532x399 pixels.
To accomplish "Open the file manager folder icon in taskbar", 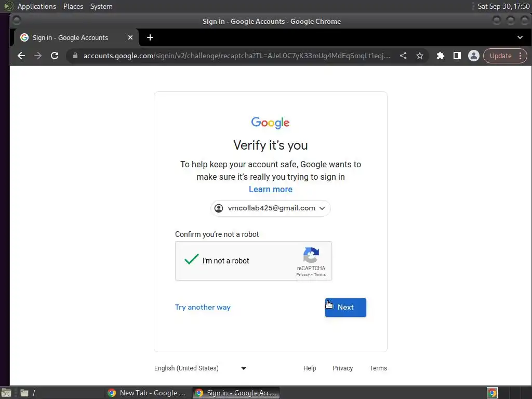I will (x=24, y=393).
